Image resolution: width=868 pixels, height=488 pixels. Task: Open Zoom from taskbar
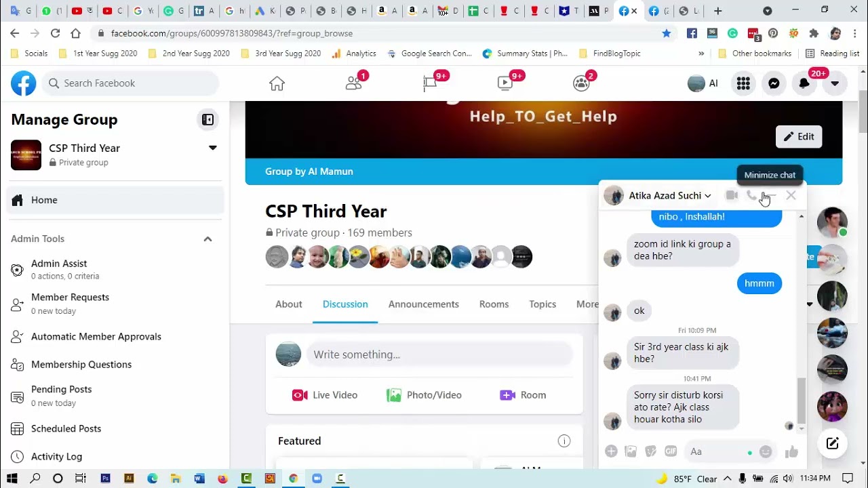[317, 479]
